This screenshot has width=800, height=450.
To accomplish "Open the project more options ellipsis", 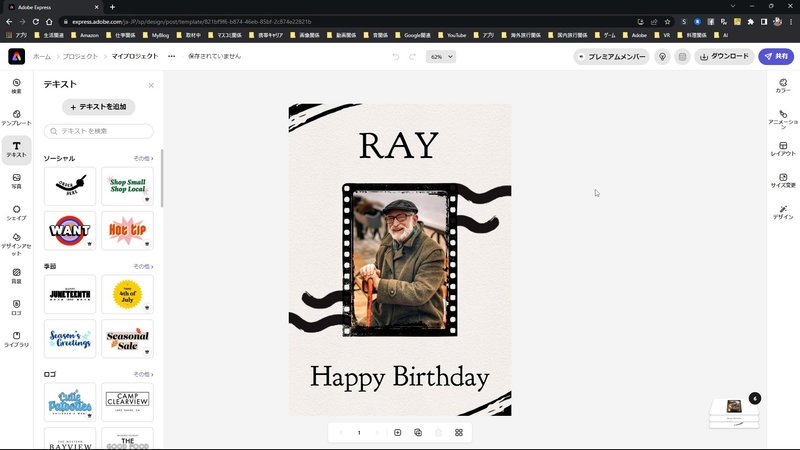I will tap(171, 56).
